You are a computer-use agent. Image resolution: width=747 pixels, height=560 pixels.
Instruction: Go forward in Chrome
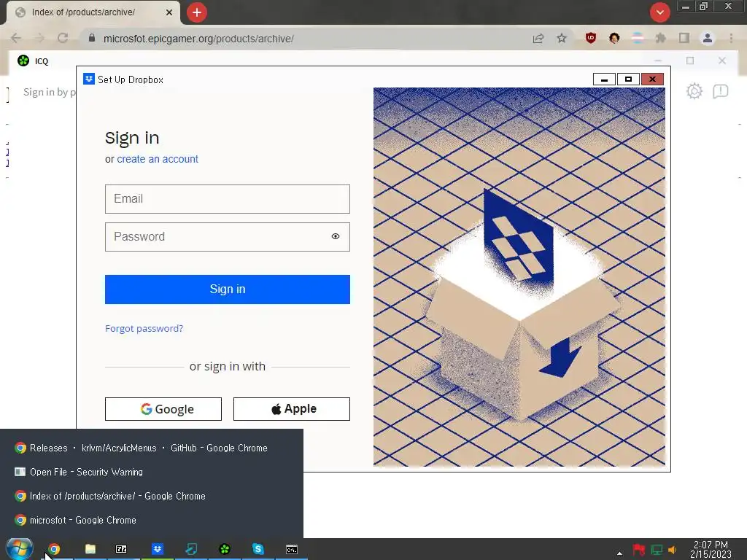(39, 39)
